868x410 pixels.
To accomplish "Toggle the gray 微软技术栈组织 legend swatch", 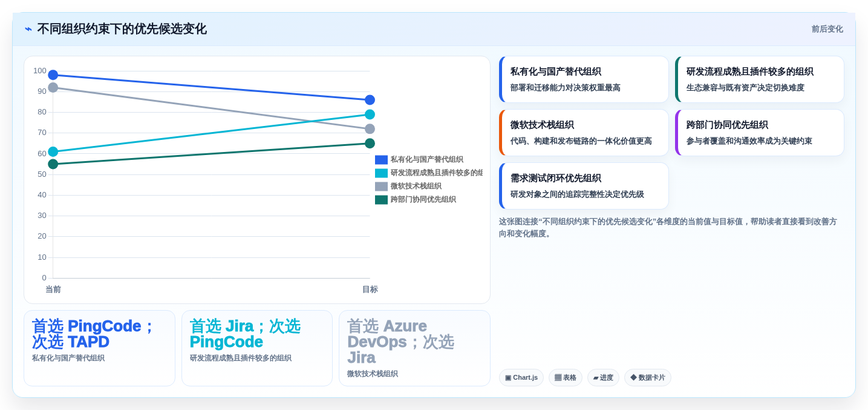I will pyautogui.click(x=381, y=187).
